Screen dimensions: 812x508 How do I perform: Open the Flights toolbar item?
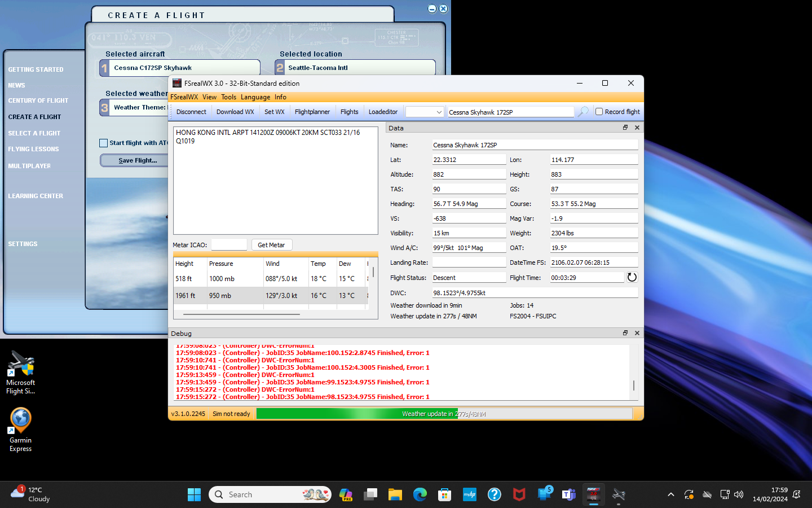[x=349, y=112]
